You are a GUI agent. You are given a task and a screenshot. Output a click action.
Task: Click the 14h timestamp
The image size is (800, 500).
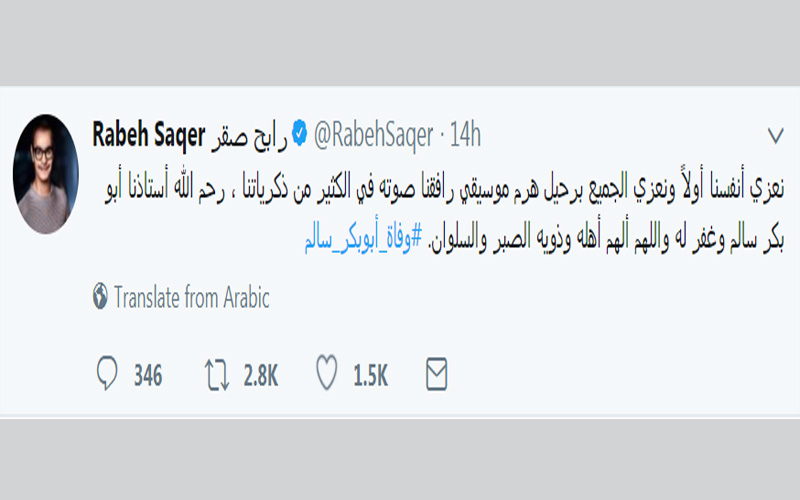[x=465, y=134]
